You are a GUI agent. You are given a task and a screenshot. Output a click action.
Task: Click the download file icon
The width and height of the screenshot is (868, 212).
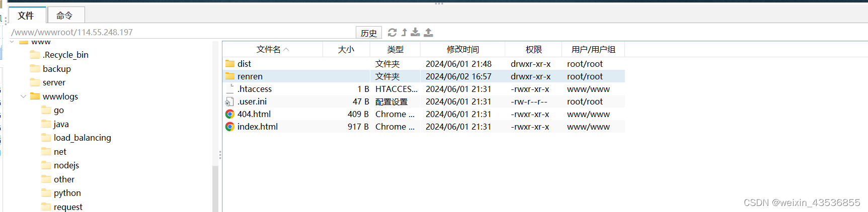415,33
